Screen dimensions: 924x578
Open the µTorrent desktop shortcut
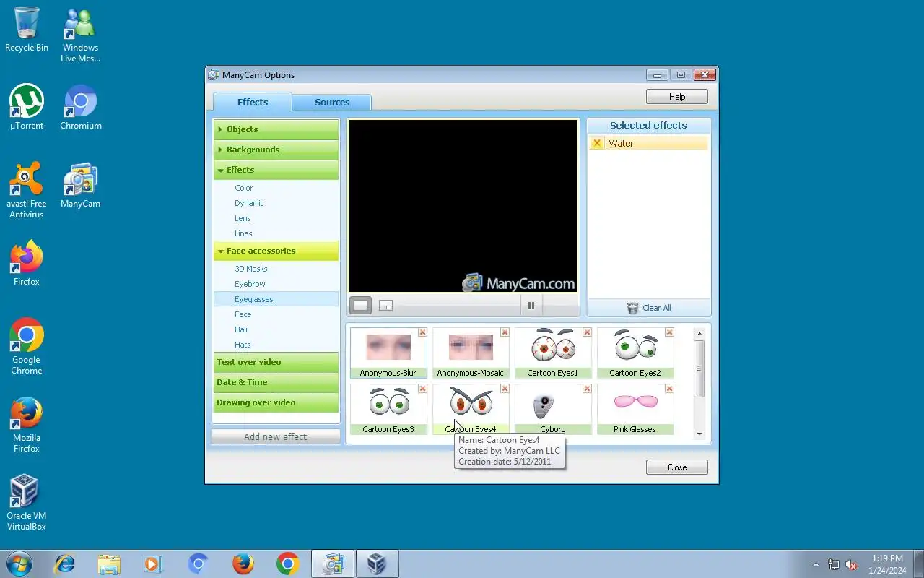(x=27, y=108)
